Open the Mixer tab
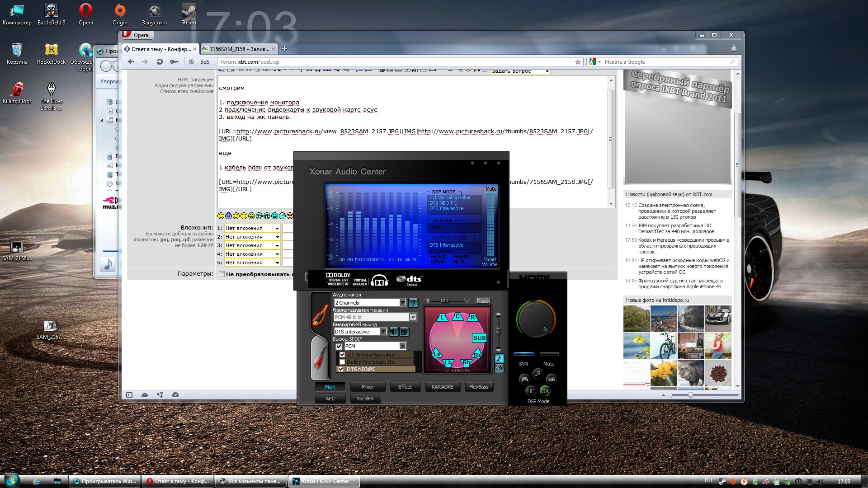The height and width of the screenshot is (488, 868). tap(368, 387)
